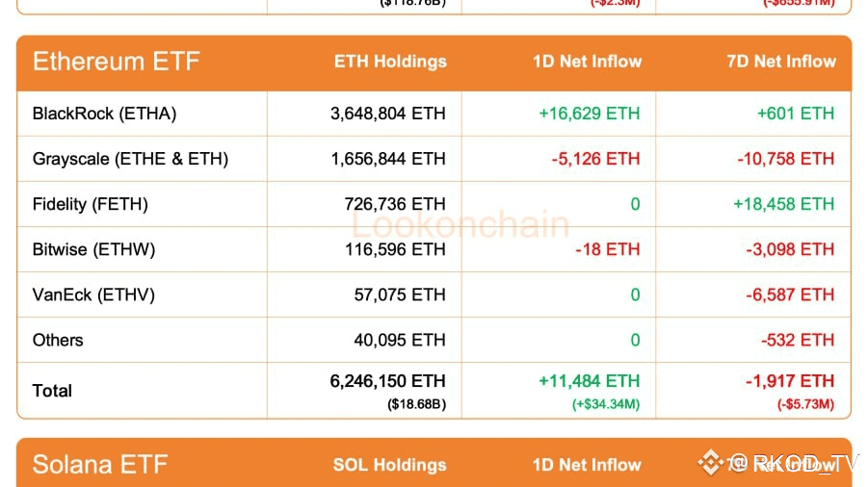
Task: Click the Grayscale (ETHE & ETH) row label
Action: [130, 159]
